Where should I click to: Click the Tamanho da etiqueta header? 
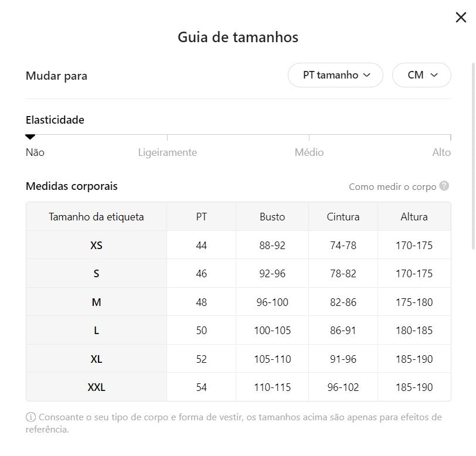click(96, 217)
